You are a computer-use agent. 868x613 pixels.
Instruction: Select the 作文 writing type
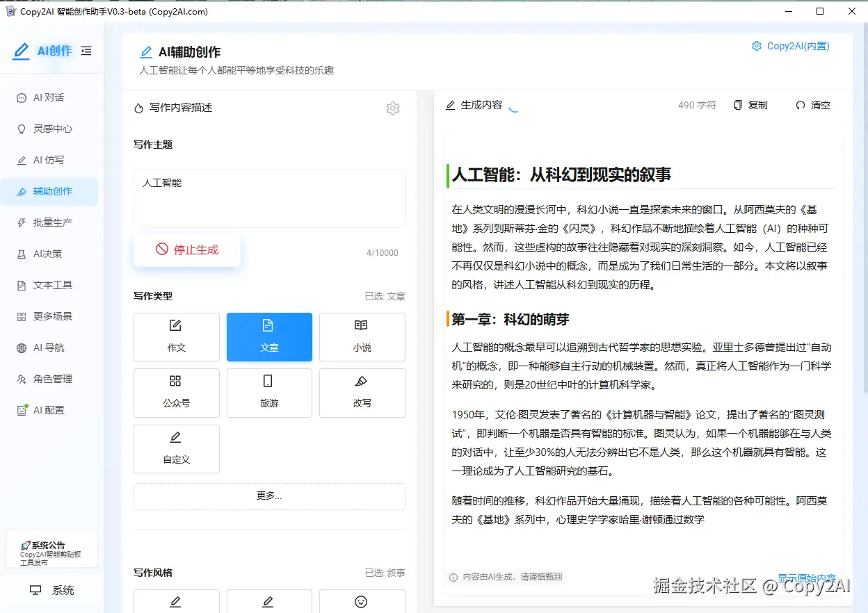pos(177,337)
